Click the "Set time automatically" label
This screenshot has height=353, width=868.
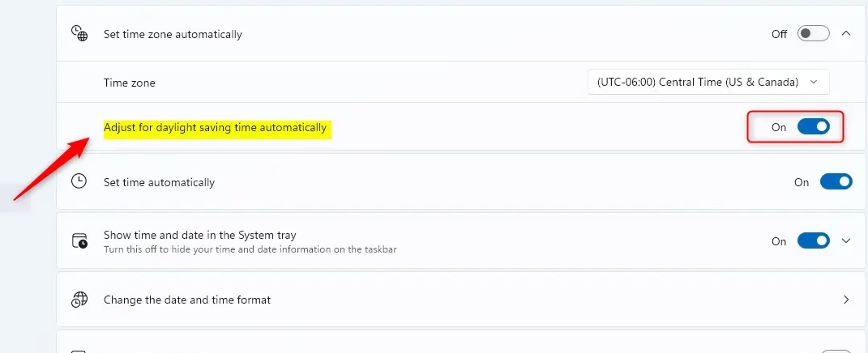159,182
